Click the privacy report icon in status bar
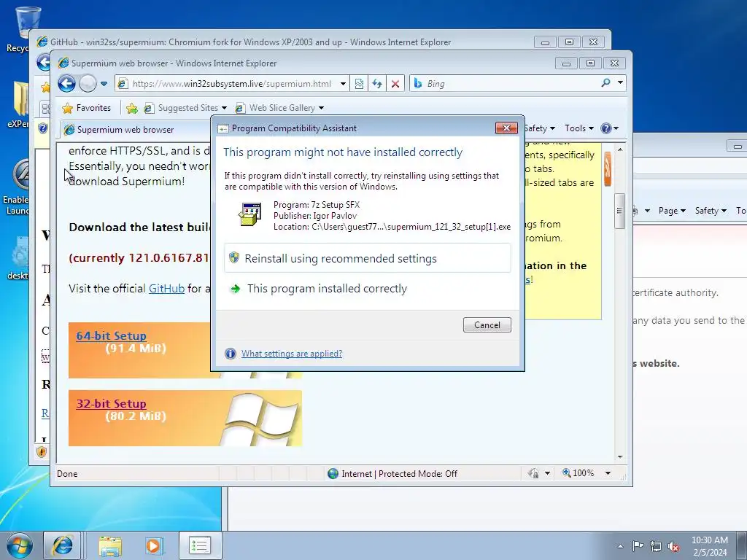This screenshot has height=560, width=747. (533, 473)
